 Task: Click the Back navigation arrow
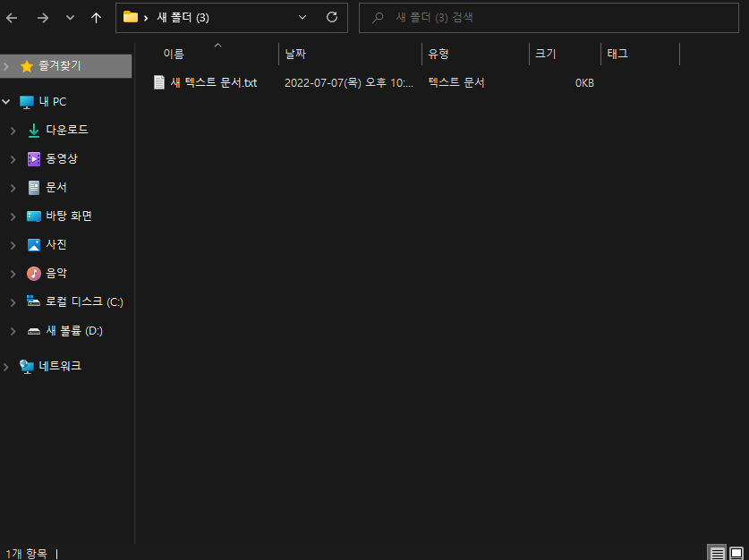(12, 17)
